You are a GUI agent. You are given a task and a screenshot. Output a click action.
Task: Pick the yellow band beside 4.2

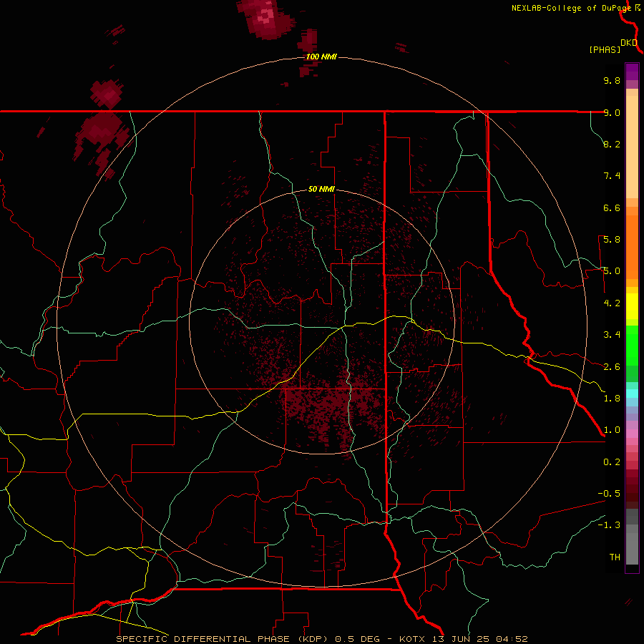(x=632, y=306)
